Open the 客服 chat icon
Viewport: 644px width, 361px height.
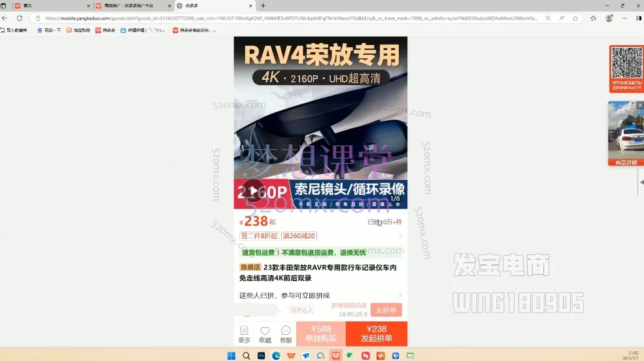point(286,334)
